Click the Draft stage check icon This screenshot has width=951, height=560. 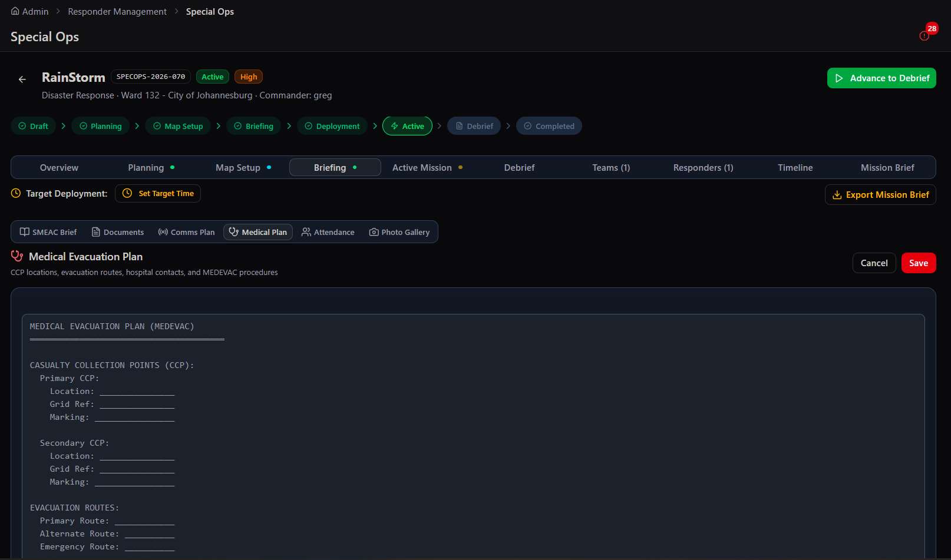pos(22,126)
